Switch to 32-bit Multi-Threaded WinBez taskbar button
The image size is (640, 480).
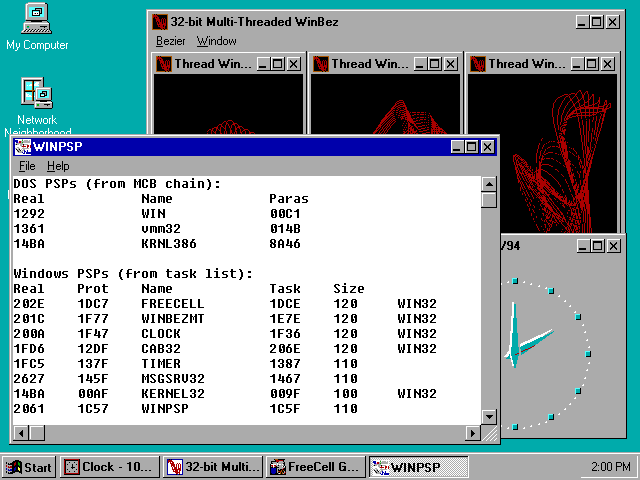click(212, 467)
